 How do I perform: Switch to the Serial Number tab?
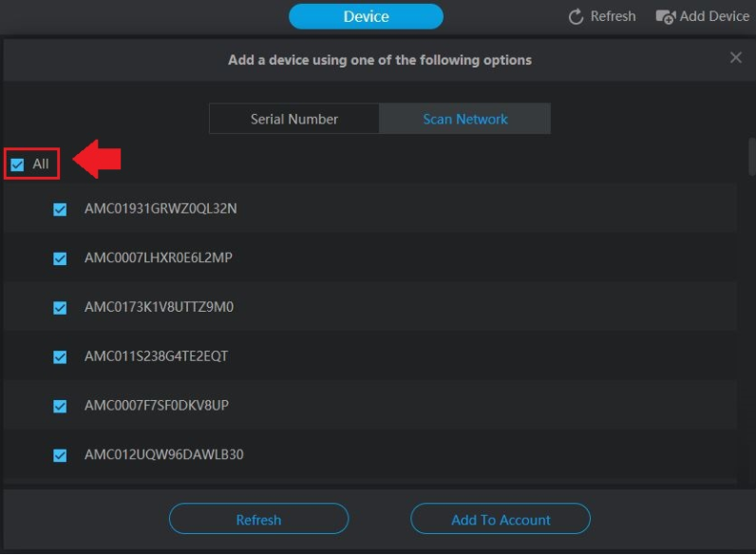[x=294, y=119]
